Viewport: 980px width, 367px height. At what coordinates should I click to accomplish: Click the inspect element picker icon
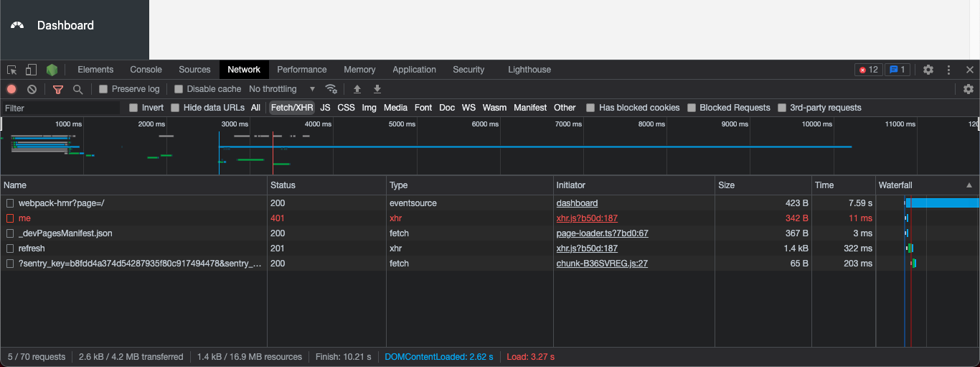tap(12, 70)
